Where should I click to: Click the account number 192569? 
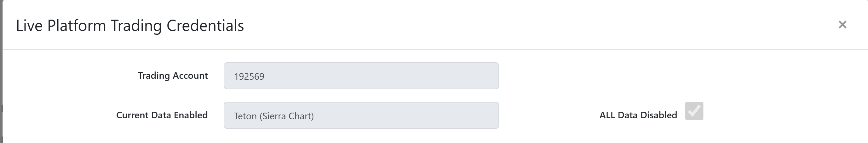click(249, 77)
